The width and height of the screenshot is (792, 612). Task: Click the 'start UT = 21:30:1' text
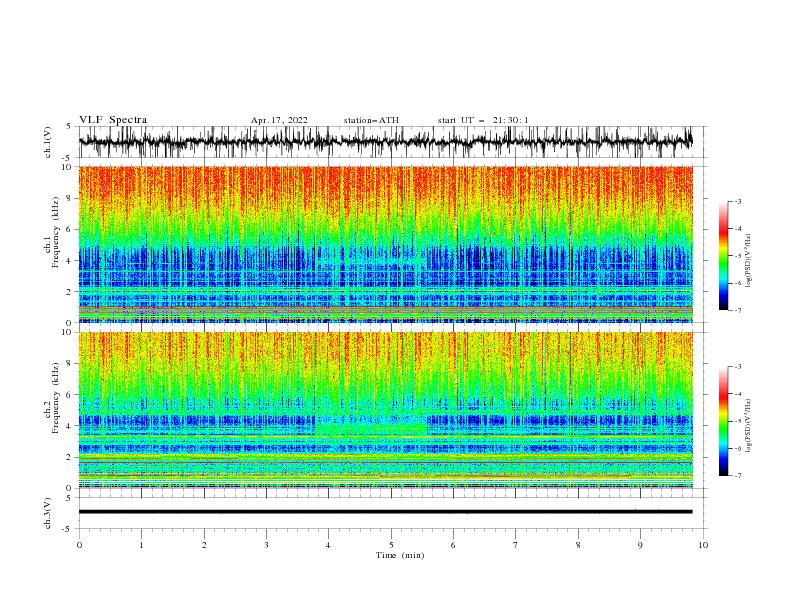tap(483, 120)
